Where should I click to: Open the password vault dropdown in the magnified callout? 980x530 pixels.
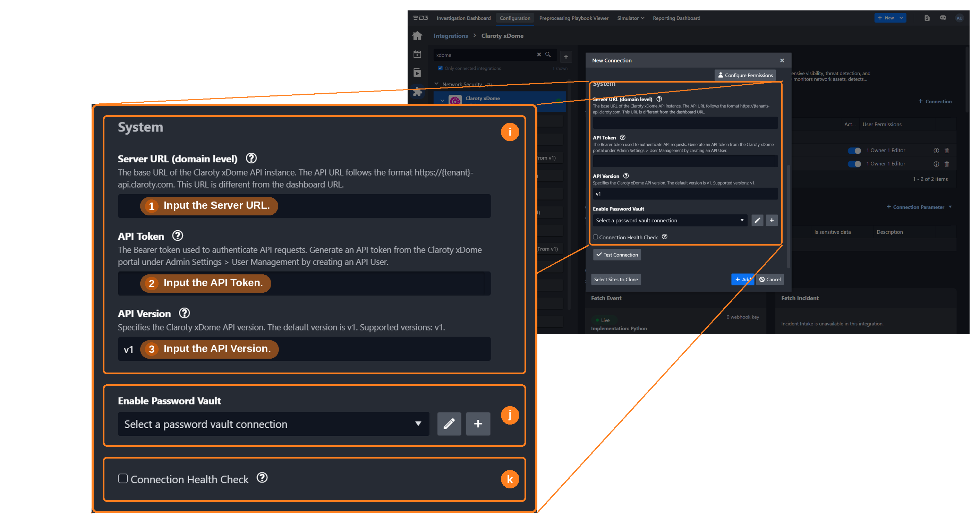coord(273,424)
